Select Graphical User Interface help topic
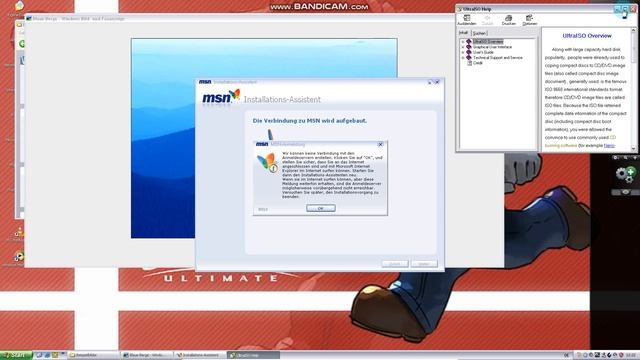 pyautogui.click(x=492, y=47)
